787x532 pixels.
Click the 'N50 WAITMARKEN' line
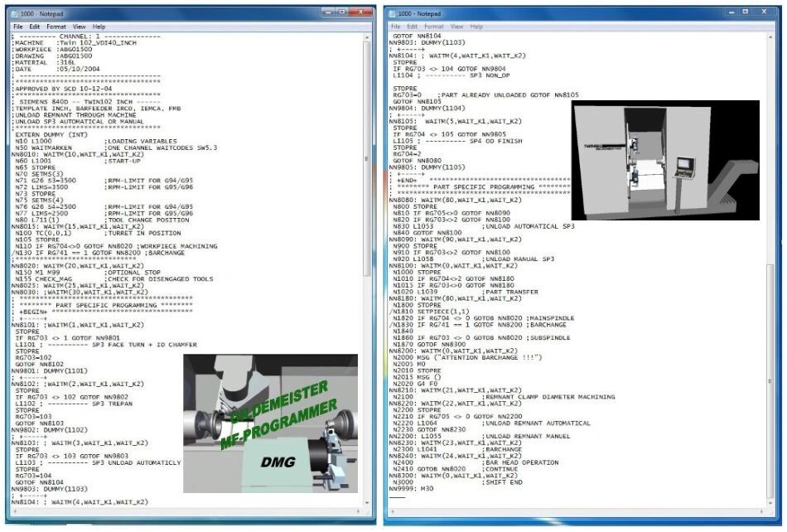[116, 148]
